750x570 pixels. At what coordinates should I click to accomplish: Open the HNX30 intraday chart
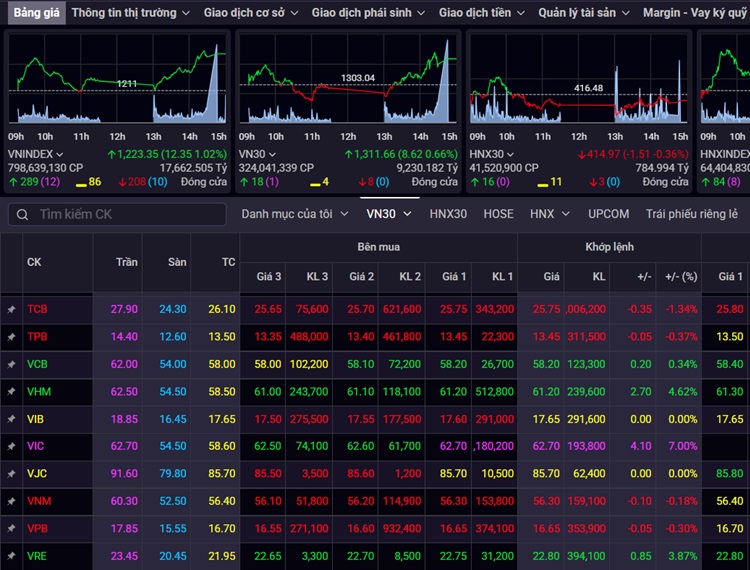click(579, 79)
